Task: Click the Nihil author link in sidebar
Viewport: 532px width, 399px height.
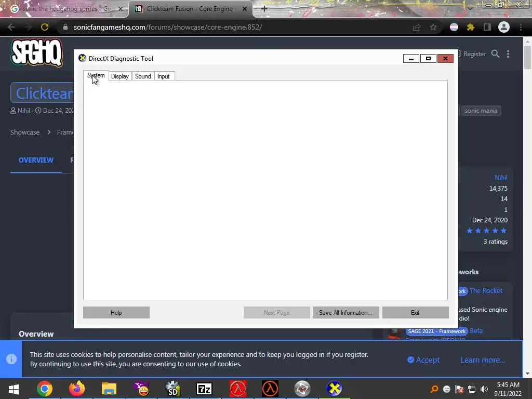Action: (501, 178)
